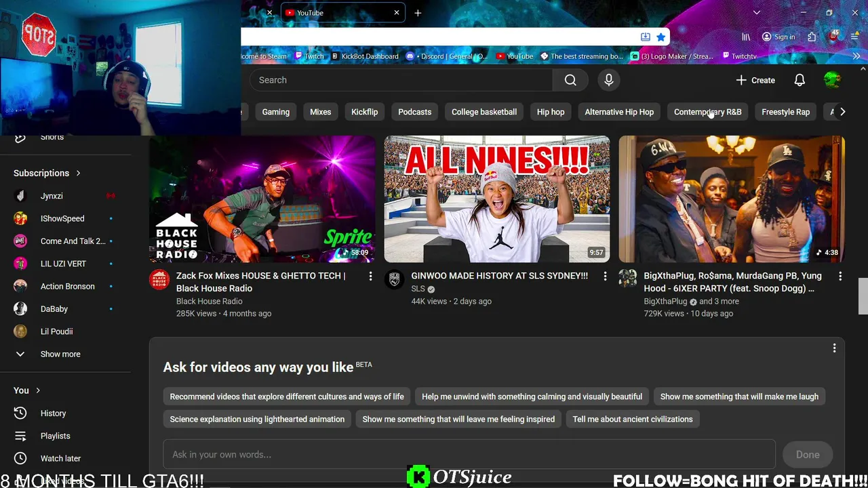Click the Create button
The width and height of the screenshot is (868, 488).
(755, 80)
